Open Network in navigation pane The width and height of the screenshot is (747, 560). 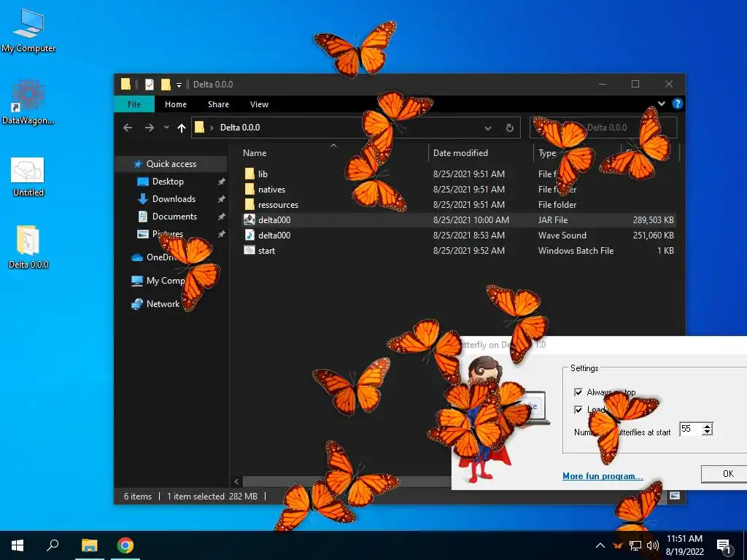point(163,304)
